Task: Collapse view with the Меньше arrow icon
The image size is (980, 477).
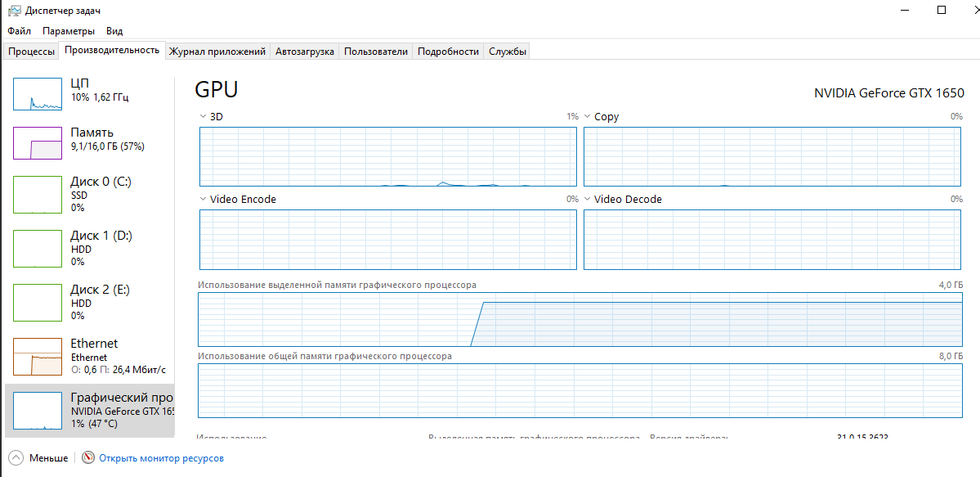Action: click(x=16, y=458)
